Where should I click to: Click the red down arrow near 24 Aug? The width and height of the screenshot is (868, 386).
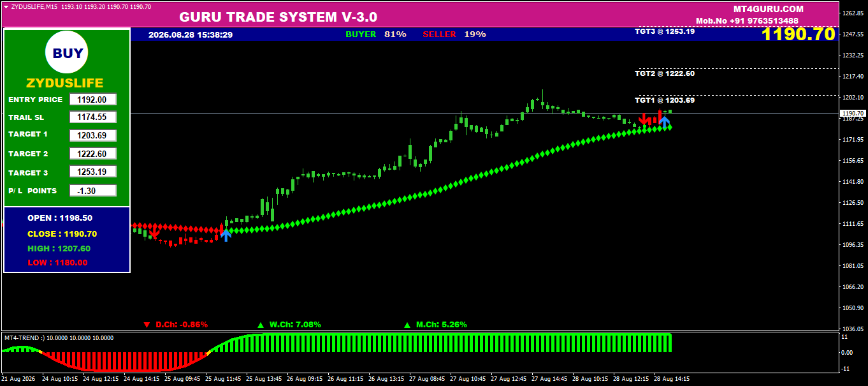coord(154,234)
